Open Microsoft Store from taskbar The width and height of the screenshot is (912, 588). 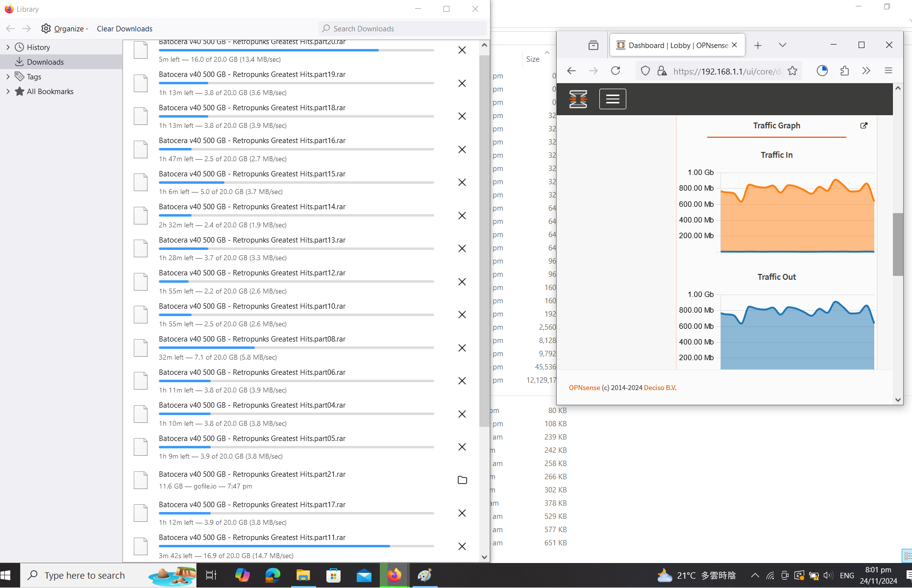[334, 575]
